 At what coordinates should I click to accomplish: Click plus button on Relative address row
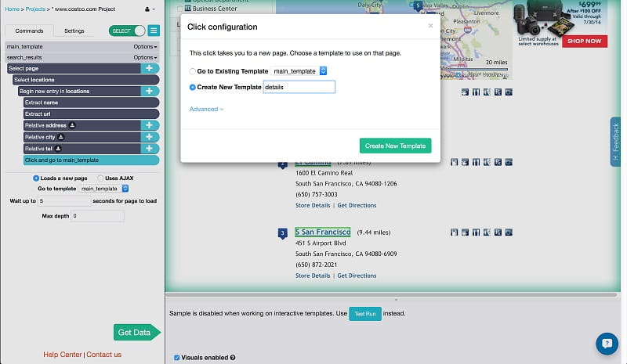[x=150, y=125]
